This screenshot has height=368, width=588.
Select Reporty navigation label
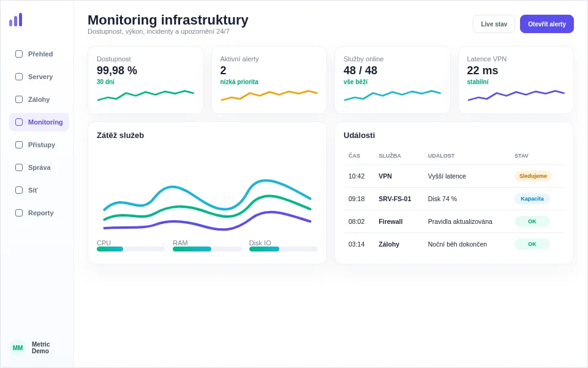41,213
